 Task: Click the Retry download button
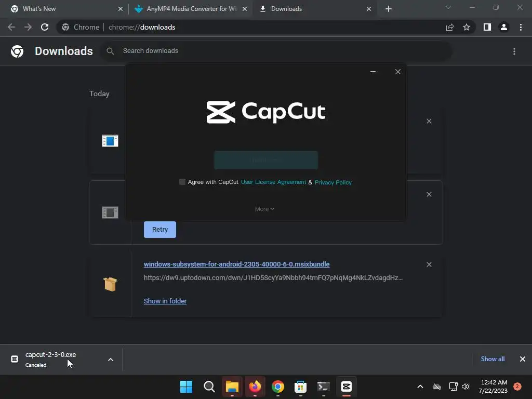coord(160,229)
